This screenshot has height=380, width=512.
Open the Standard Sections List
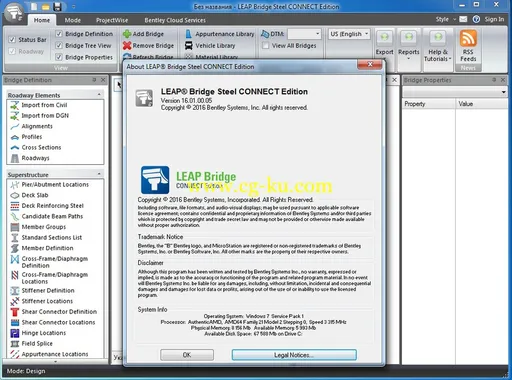pos(52,238)
